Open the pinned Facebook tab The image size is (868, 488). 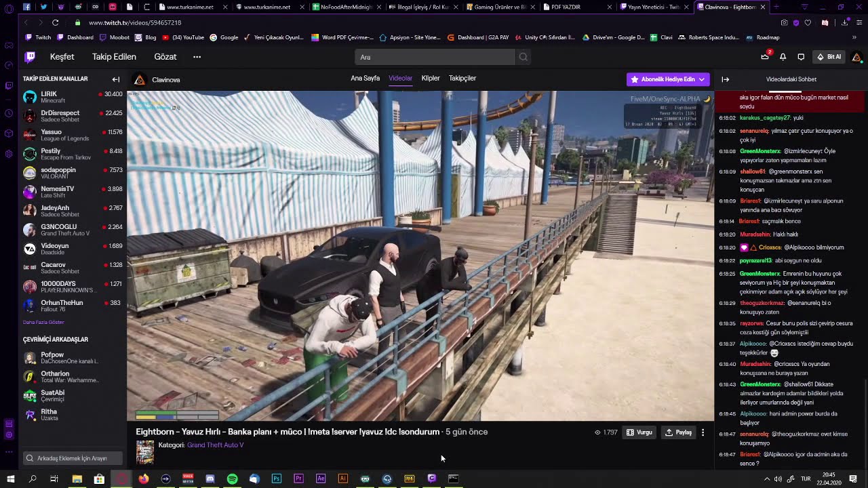[26, 7]
